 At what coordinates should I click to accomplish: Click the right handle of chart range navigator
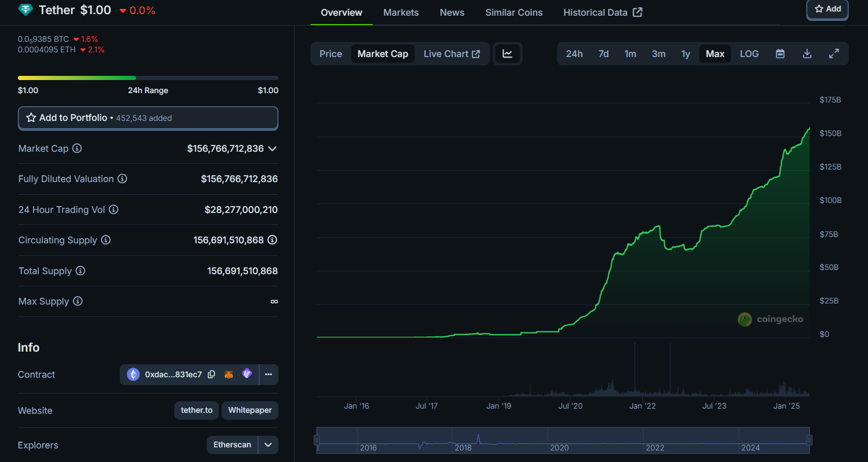coord(809,440)
